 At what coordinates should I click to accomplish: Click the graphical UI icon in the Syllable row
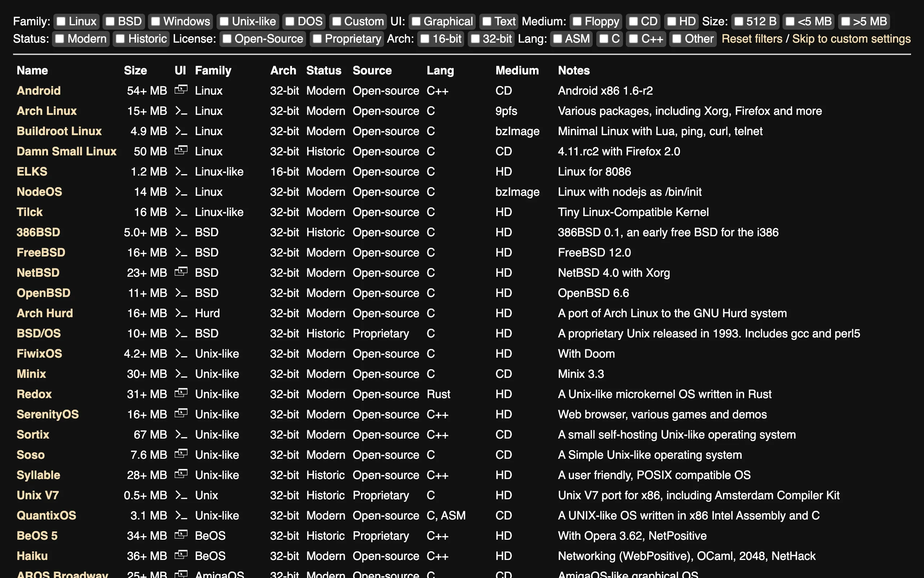point(181,474)
